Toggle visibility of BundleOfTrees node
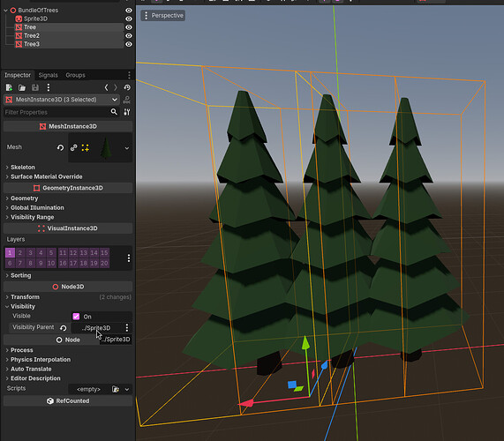The image size is (504, 441). (x=129, y=11)
